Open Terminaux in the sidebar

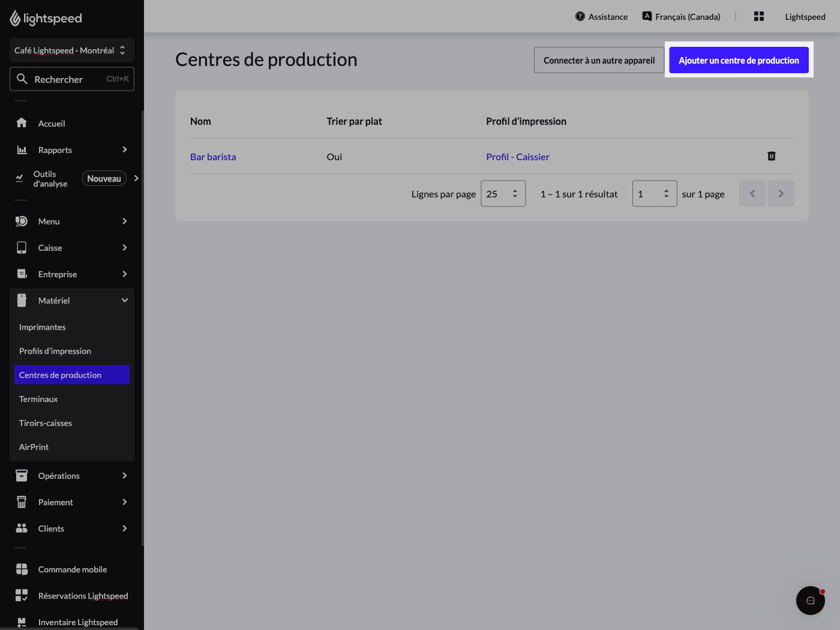click(x=72, y=399)
